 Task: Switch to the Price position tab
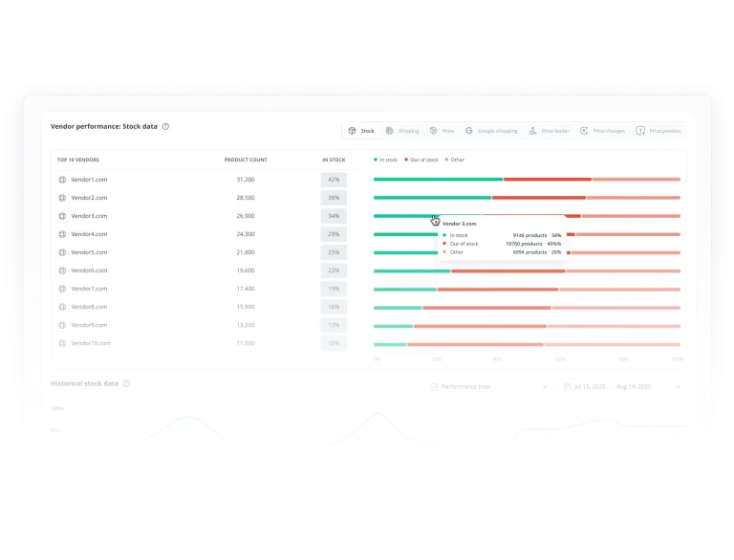(x=658, y=131)
